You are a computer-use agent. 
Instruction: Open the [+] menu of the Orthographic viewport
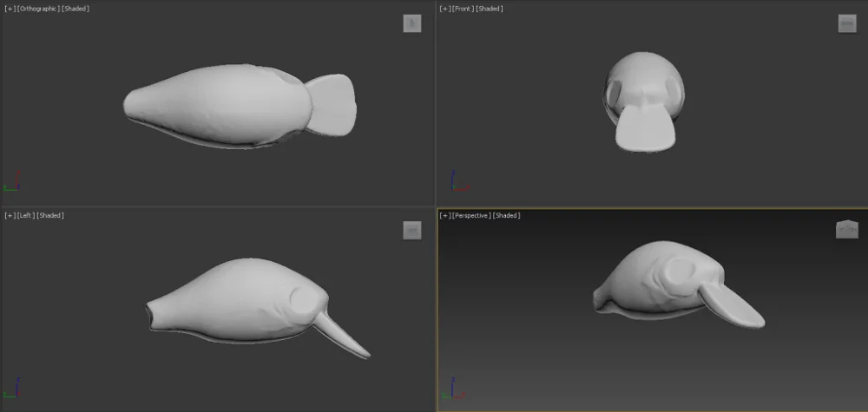(10, 9)
